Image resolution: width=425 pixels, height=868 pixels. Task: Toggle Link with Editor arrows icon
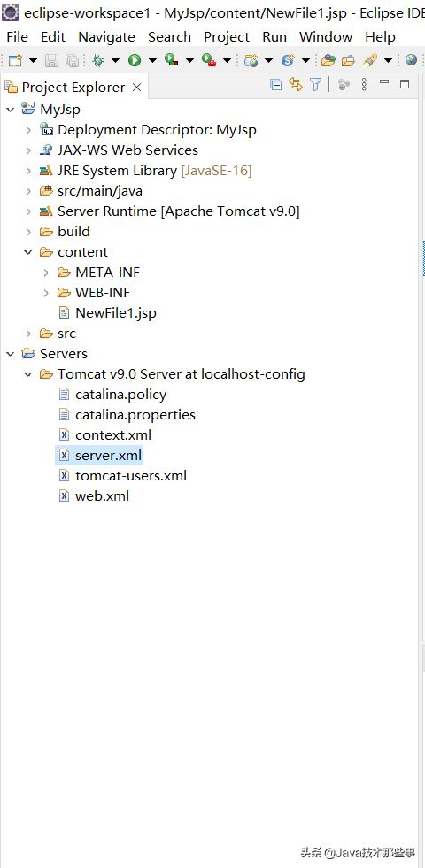click(296, 85)
